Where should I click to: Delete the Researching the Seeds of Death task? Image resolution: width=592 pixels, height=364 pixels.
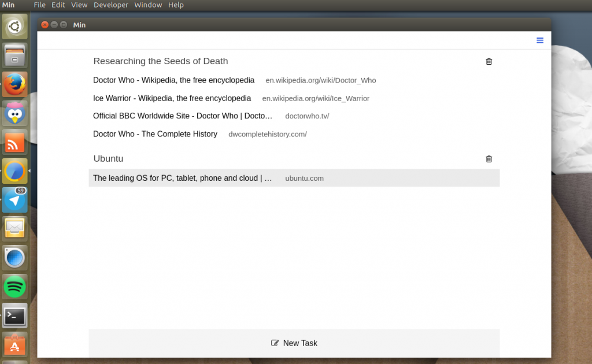[x=489, y=61]
